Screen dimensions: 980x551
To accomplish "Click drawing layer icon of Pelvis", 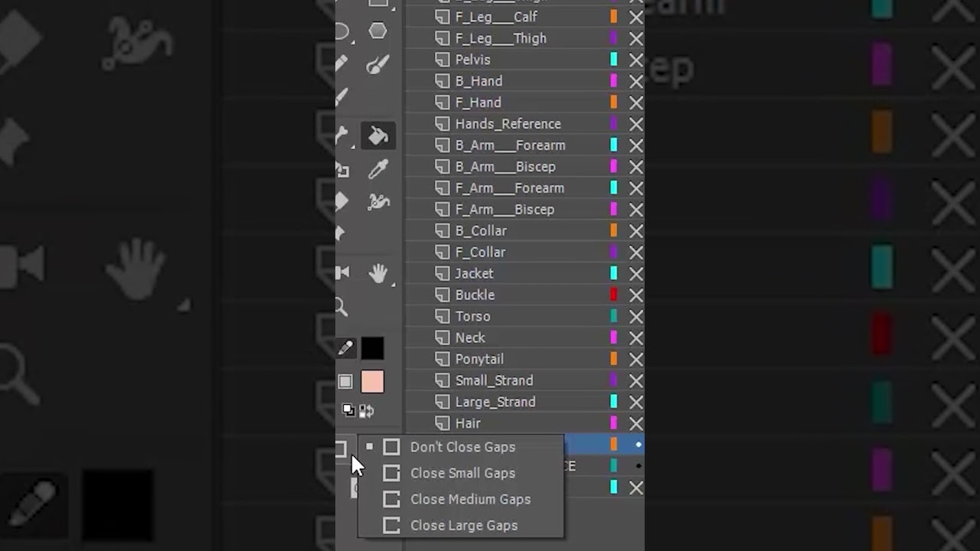I will (443, 59).
